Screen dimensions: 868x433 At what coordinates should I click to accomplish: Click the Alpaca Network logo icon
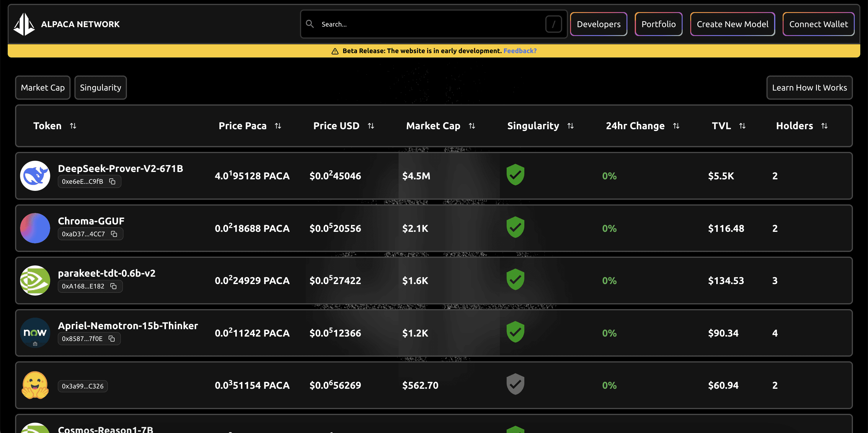click(24, 24)
